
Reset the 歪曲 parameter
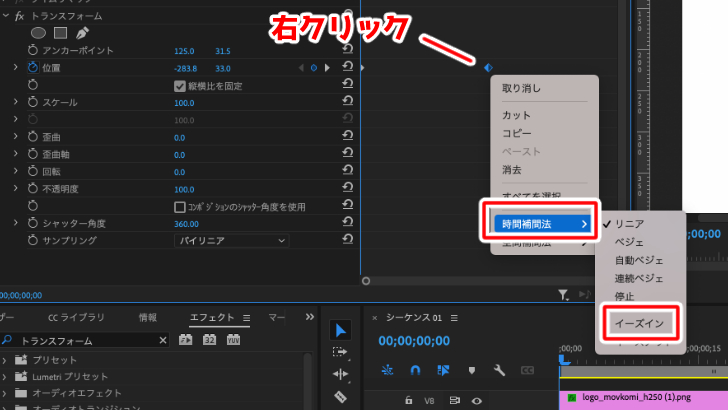click(x=347, y=136)
